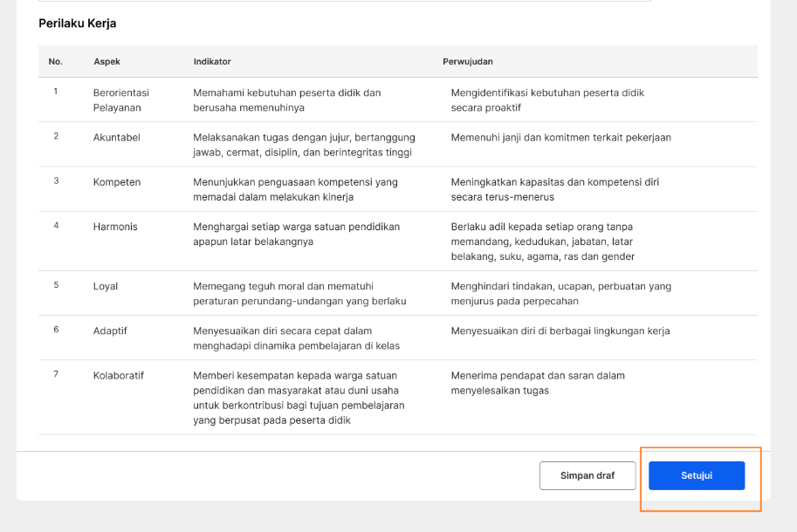Click 'Menyesuaikan diri di berbagai lingkungan kerja'
Viewport: 797px width, 532px height.
[x=560, y=331]
